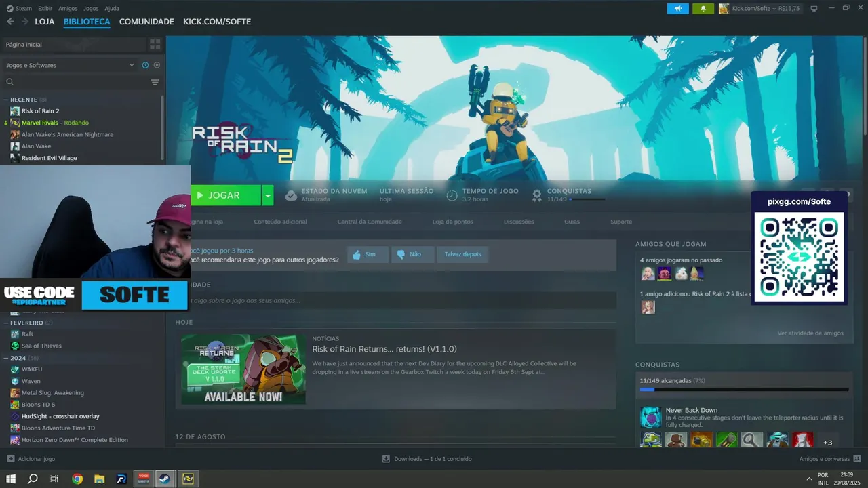
Task: Click the Conquistas gear icon
Action: (x=537, y=195)
